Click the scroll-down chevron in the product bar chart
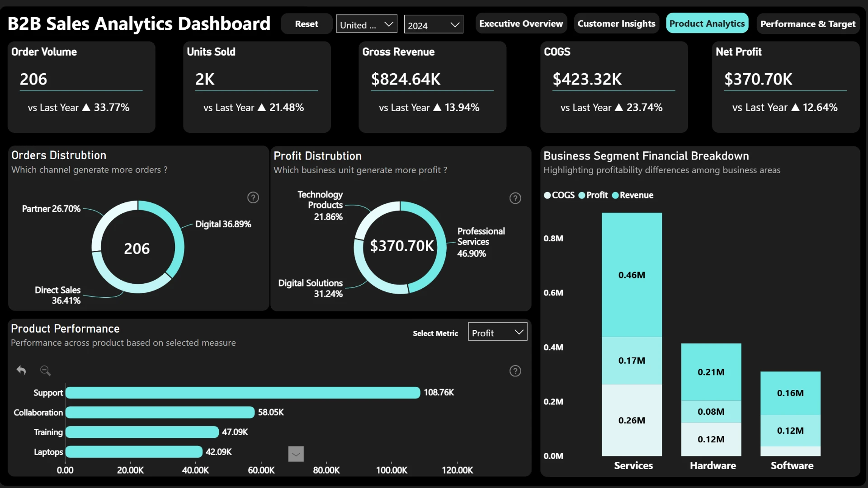This screenshot has height=488, width=868. 296,454
